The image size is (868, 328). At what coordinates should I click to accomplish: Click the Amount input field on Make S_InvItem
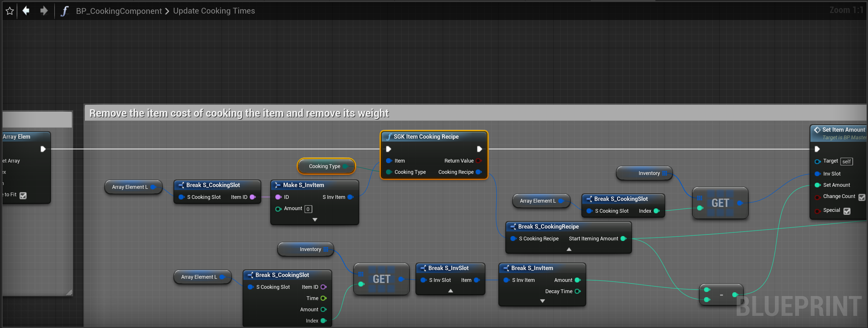click(308, 209)
